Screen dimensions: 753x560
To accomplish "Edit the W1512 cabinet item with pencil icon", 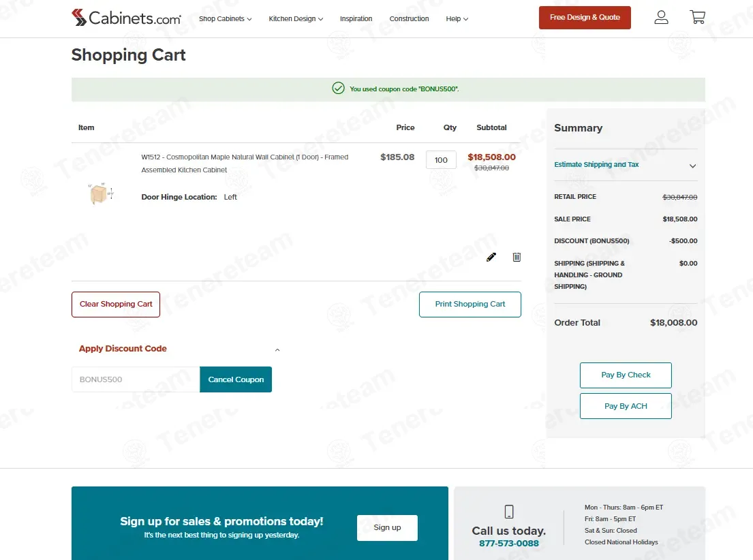I will [491, 257].
